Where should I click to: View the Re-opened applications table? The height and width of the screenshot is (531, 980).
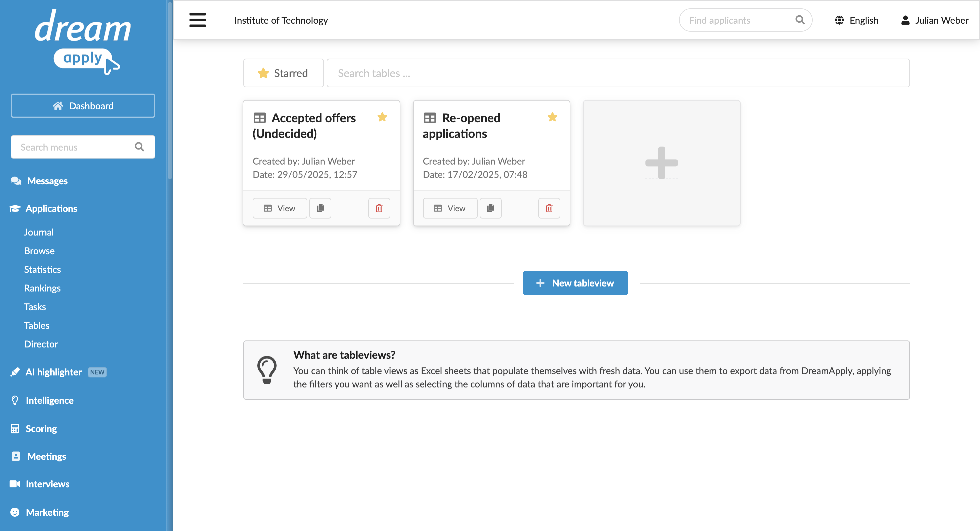click(450, 208)
